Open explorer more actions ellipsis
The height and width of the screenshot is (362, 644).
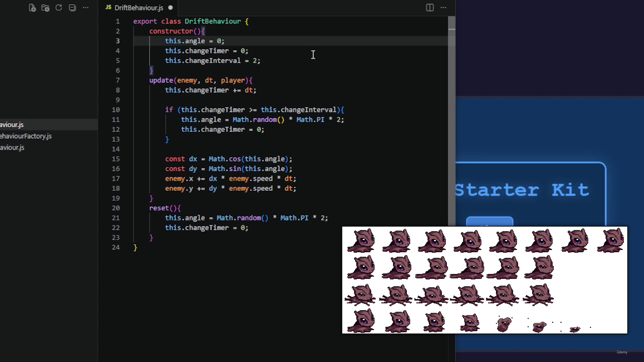coord(86,8)
